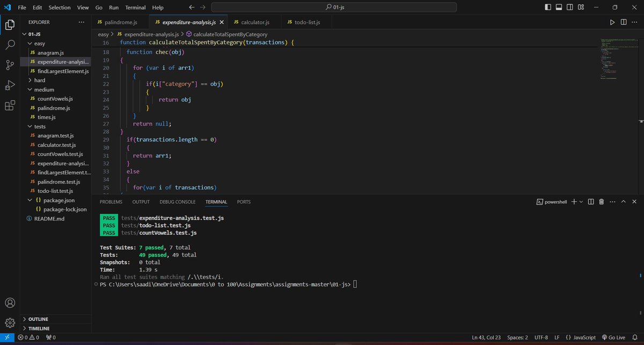644x345 pixels.
Task: Open the Accounts menu icon
Action: pyautogui.click(x=10, y=303)
